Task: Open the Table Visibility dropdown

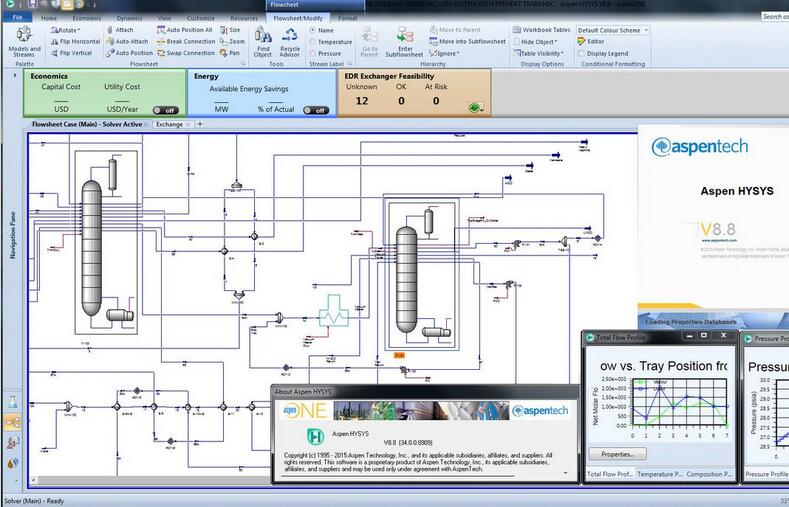Action: [538, 53]
